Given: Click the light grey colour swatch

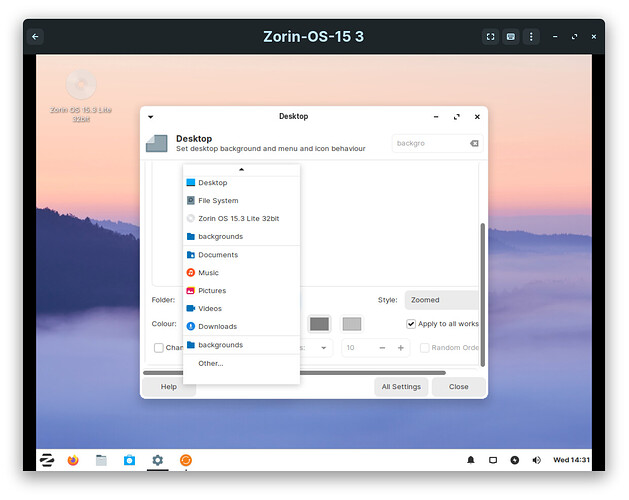Looking at the screenshot, I should (352, 324).
